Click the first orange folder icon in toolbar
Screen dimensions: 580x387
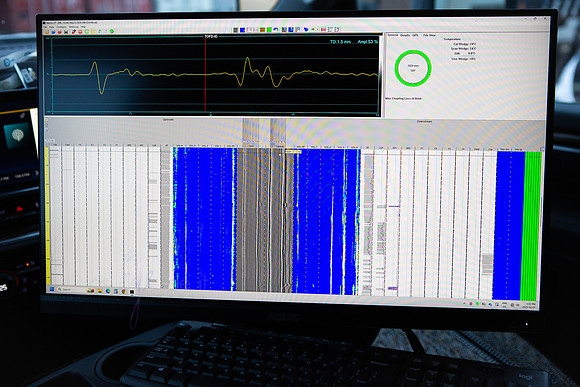click(x=47, y=32)
